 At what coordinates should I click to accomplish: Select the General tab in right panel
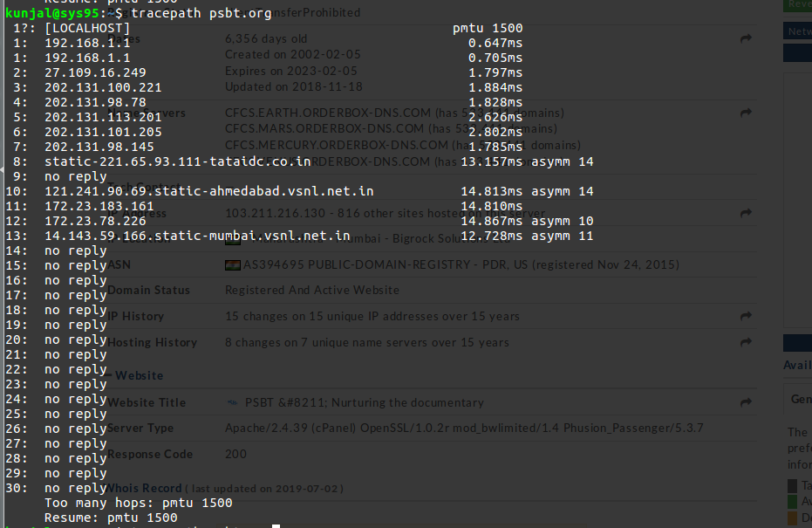pos(800,399)
